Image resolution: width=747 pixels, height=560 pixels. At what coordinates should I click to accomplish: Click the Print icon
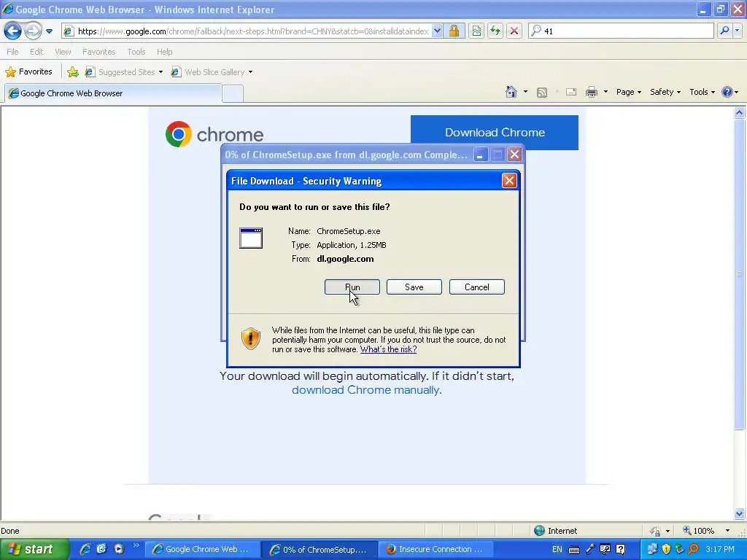point(591,92)
